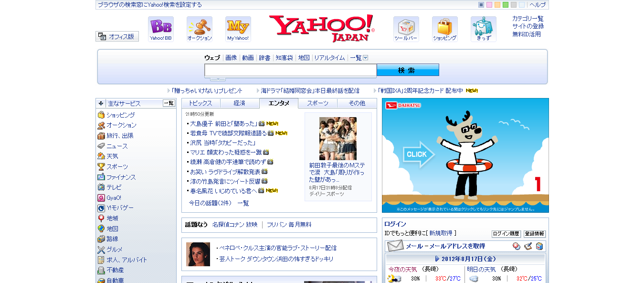
Task: Click the 地図 globe icon in sidebar
Action: 101,229
